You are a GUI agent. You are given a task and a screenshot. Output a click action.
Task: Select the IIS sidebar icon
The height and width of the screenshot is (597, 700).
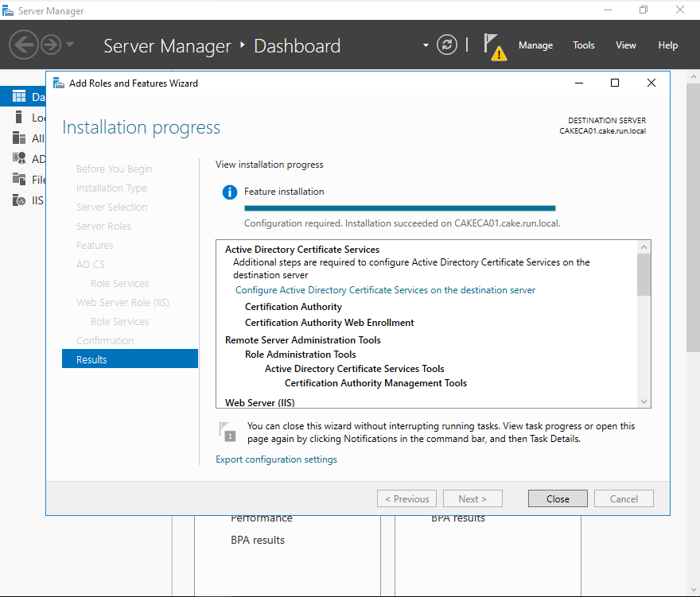tap(19, 200)
